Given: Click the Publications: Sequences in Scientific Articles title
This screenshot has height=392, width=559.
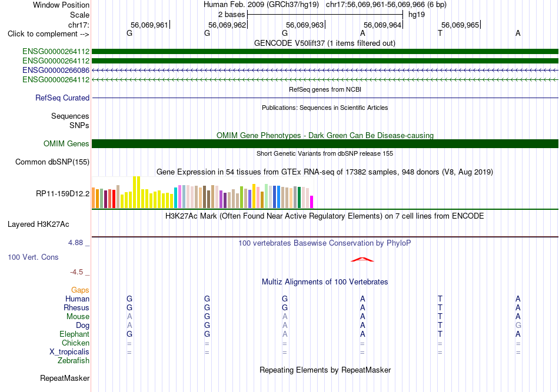Looking at the screenshot, I should tap(325, 108).
